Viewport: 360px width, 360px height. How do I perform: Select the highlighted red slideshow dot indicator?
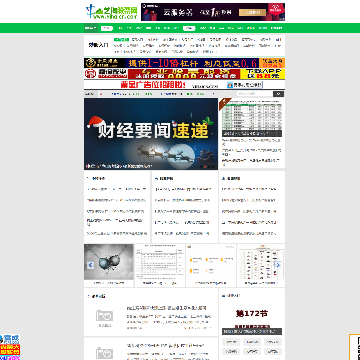pyautogui.click(x=206, y=166)
